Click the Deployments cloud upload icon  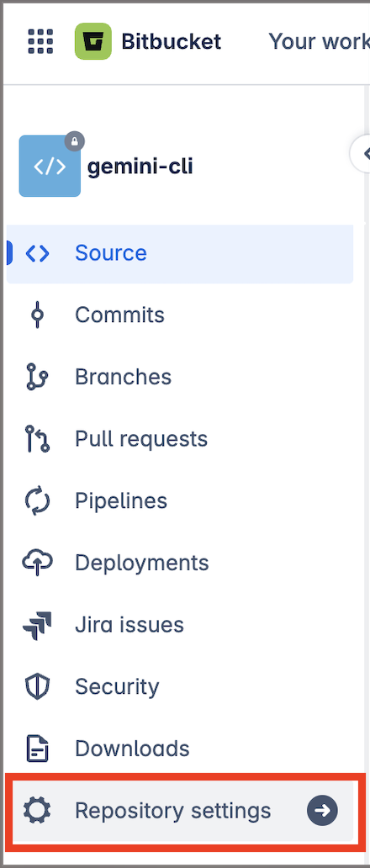pos(38,563)
